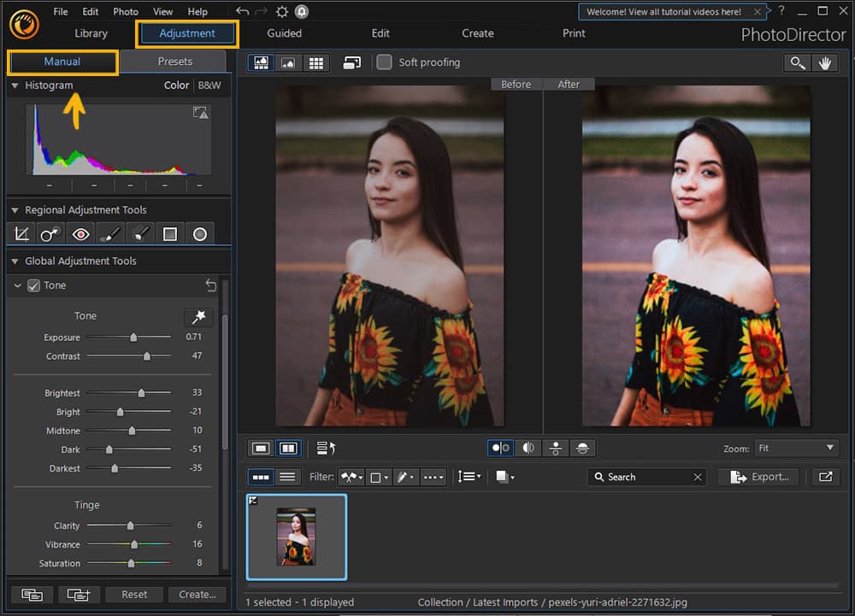Select the zoom magnifier tool
The width and height of the screenshot is (855, 616).
797,62
